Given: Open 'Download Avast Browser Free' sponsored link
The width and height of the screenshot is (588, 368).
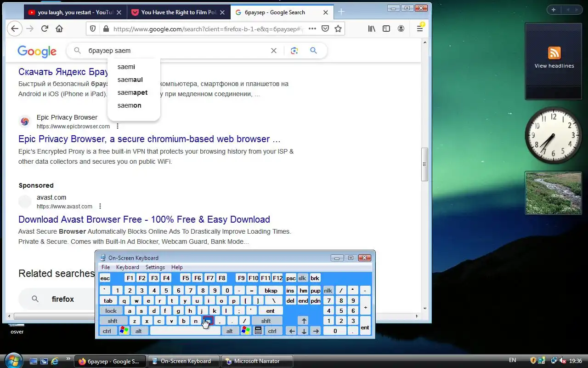Looking at the screenshot, I should pos(144,219).
